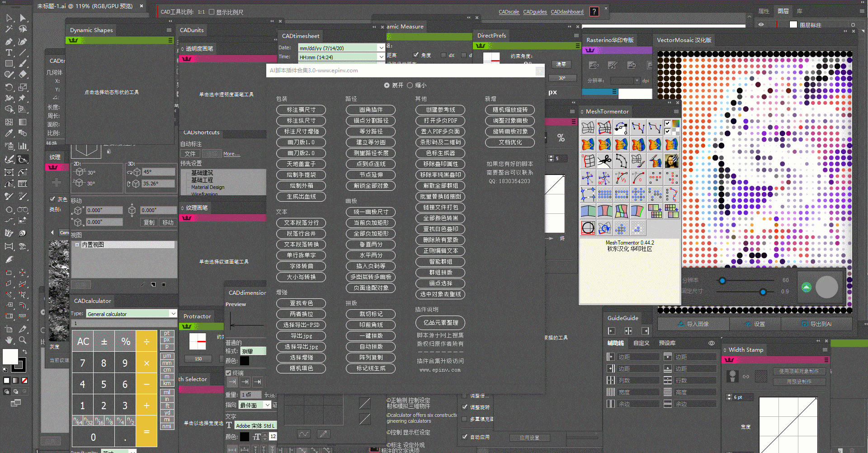Select the 展开 radio option
This screenshot has height=453, width=868.
(387, 85)
